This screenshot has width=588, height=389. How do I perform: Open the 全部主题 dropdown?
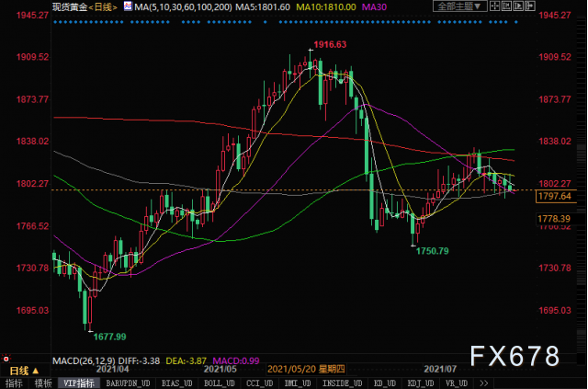(460, 6)
